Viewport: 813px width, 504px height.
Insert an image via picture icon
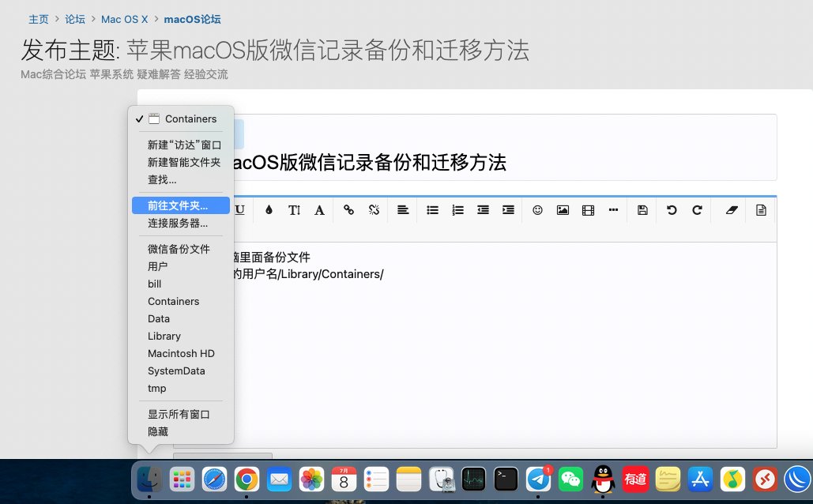point(563,210)
